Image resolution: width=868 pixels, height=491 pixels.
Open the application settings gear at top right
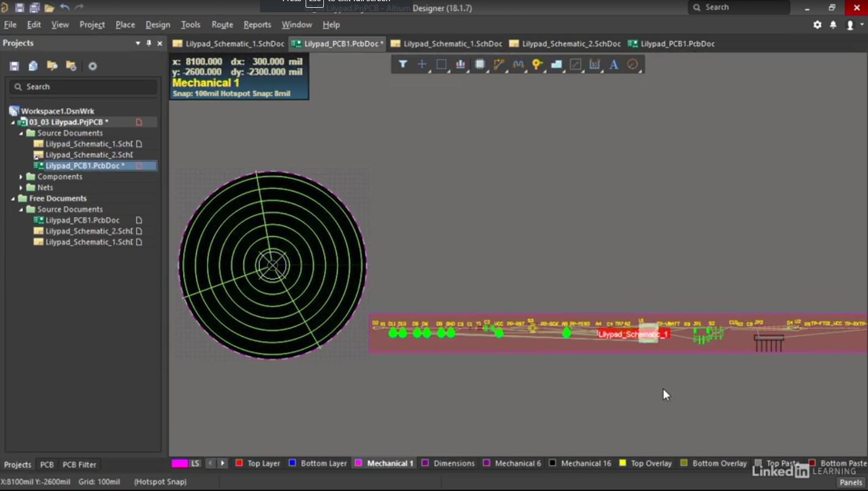[818, 25]
